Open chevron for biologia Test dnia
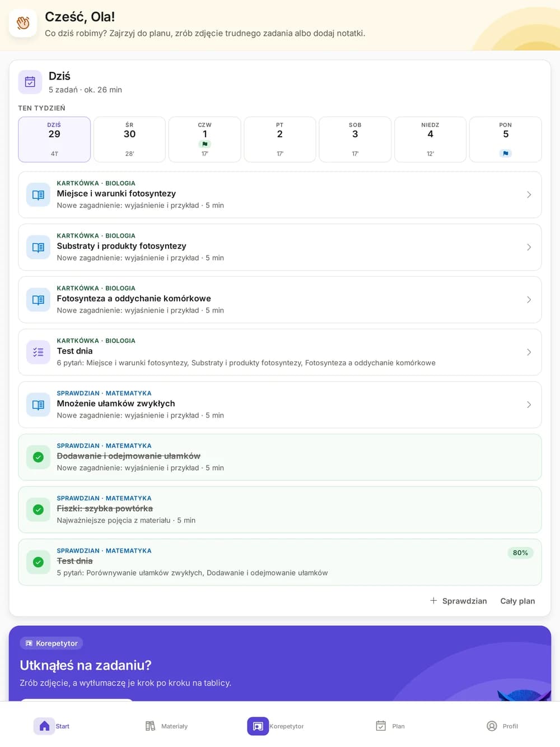The image size is (560, 747). pos(529,352)
